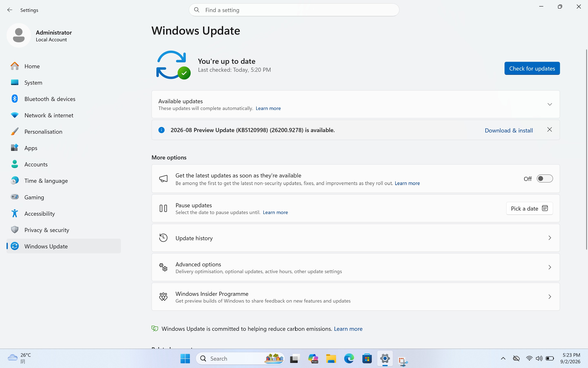Click the Settings gear icon in the taskbar
Image resolution: width=588 pixels, height=368 pixels.
pyautogui.click(x=385, y=359)
